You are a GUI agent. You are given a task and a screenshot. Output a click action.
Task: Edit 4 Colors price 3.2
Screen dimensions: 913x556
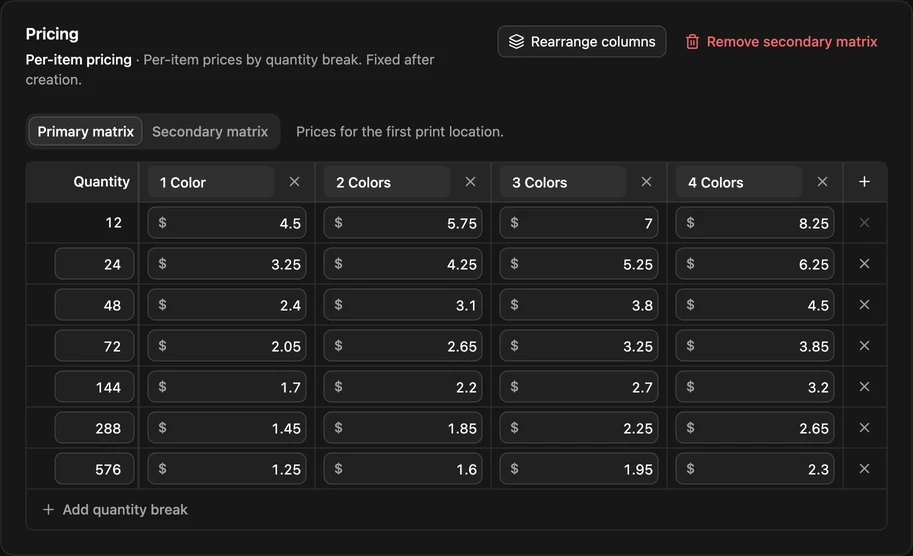(755, 387)
